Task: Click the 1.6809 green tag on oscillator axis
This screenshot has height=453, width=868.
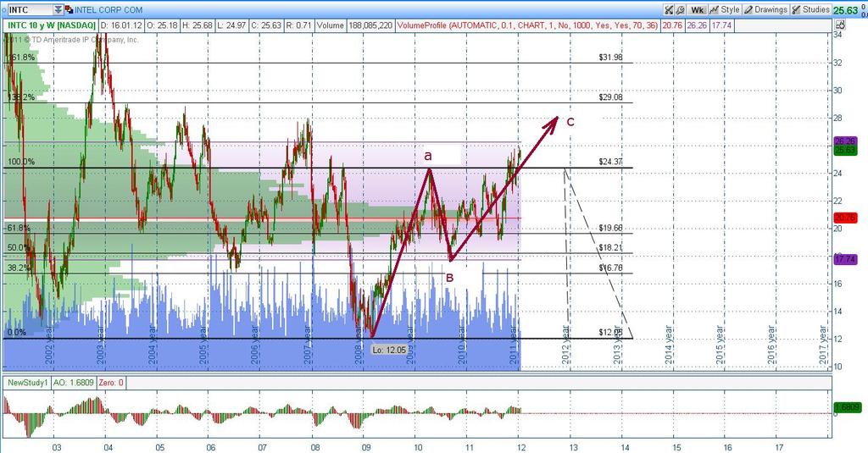Action: pyautogui.click(x=848, y=407)
